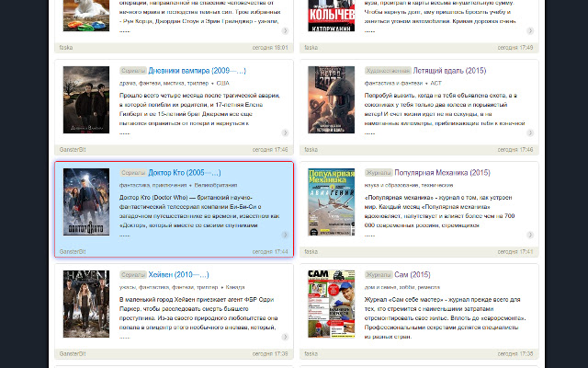The width and height of the screenshot is (588, 368).
Task: Click the Популярная Механика (2015) title
Action: 442,173
